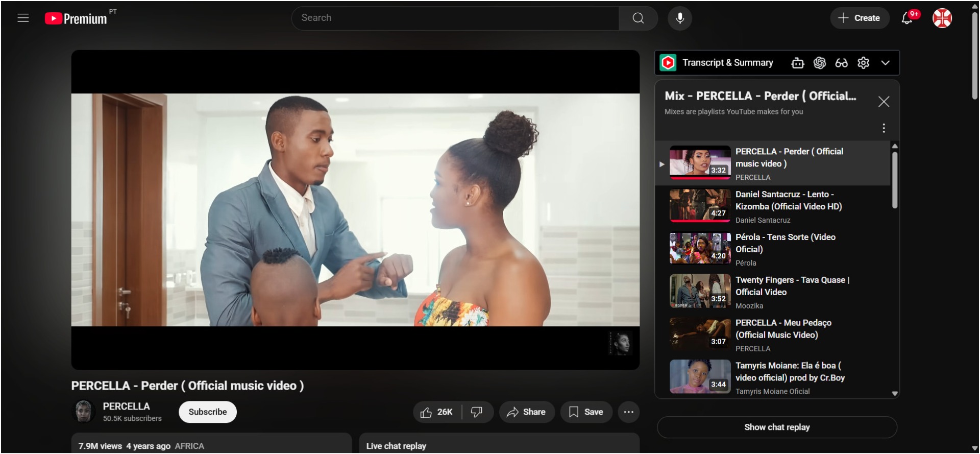
Task: Click Mix - PERCELLA playlist title
Action: click(x=761, y=96)
